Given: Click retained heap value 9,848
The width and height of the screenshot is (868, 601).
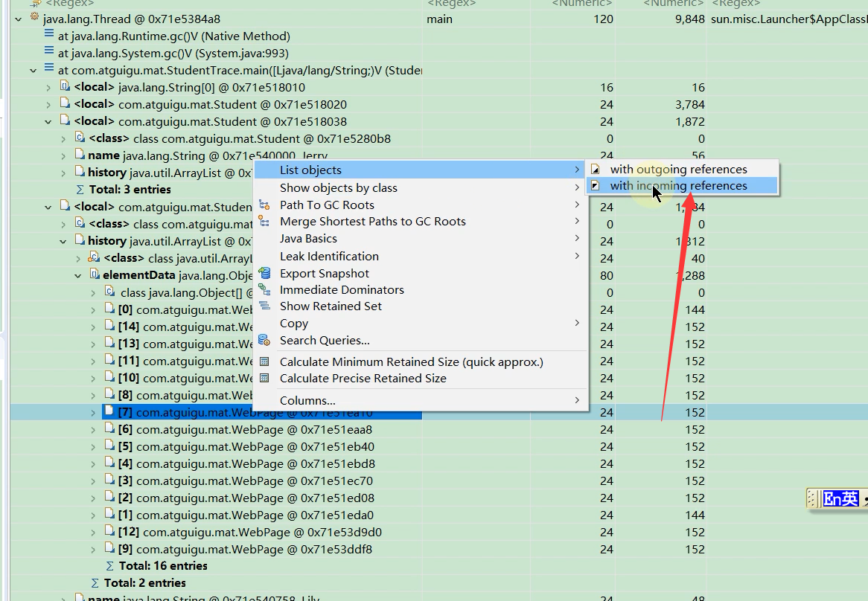Looking at the screenshot, I should tap(689, 19).
